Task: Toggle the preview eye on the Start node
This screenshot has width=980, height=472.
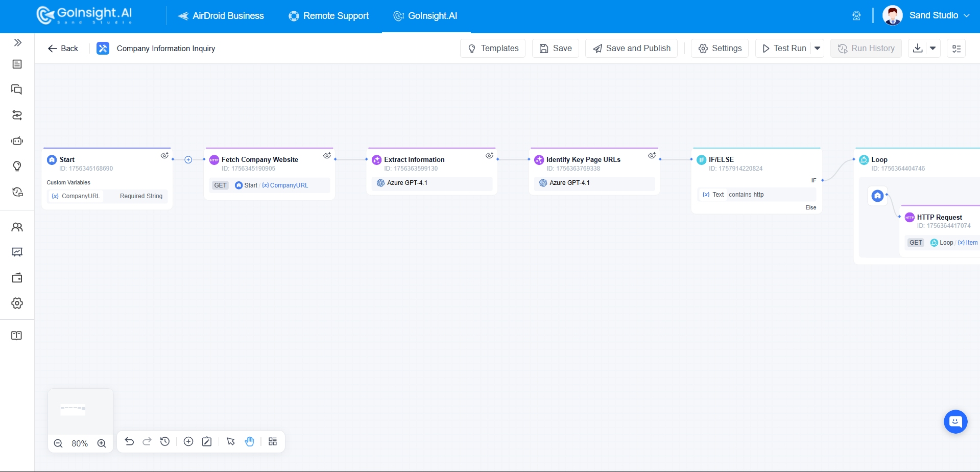Action: [x=164, y=155]
